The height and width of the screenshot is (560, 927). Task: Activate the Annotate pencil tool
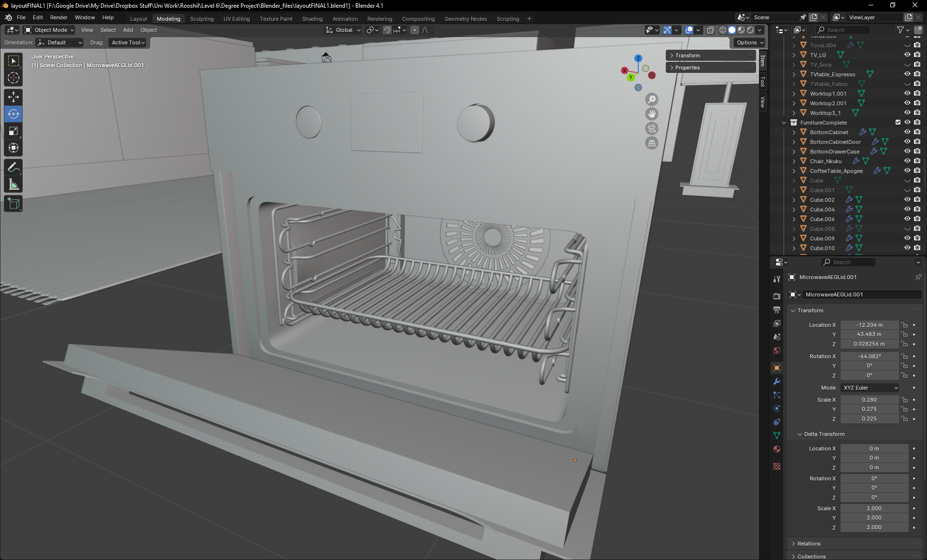(x=14, y=168)
